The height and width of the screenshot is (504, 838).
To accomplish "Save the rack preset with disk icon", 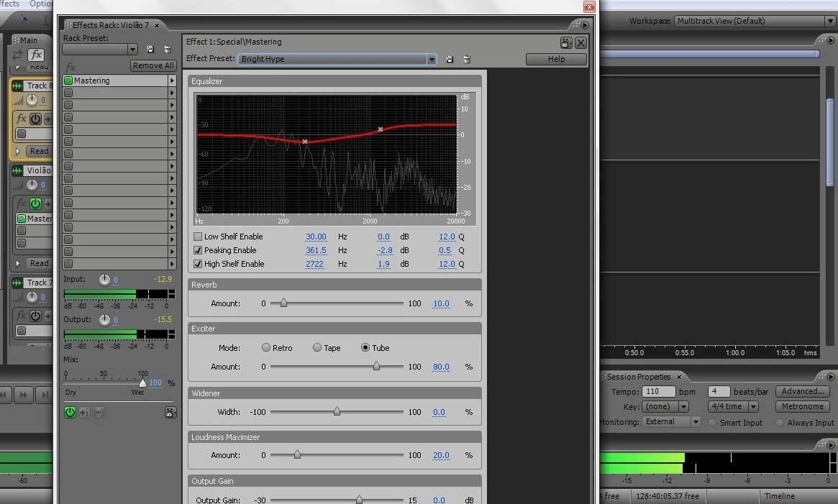I will 150,49.
